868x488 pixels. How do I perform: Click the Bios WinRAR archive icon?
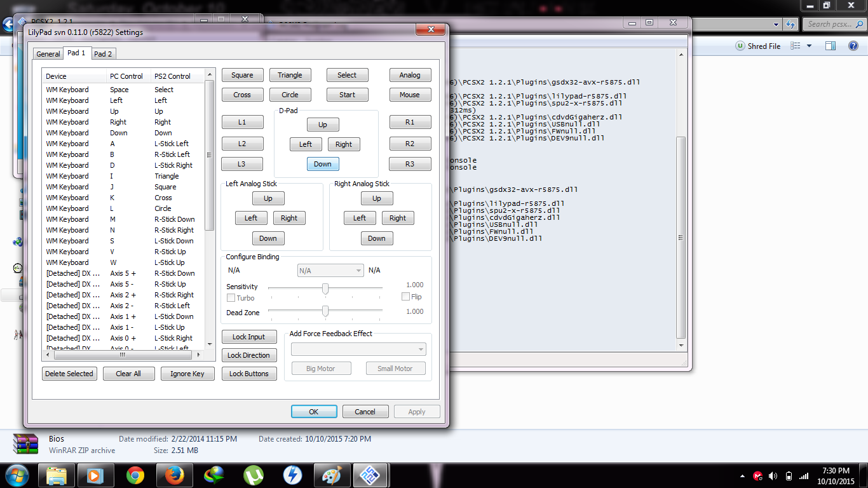(25, 444)
